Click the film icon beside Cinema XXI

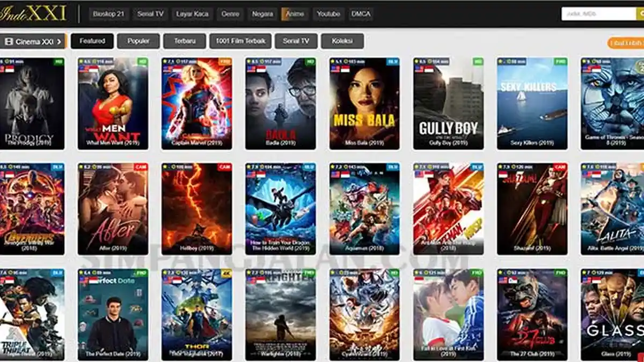click(9, 41)
